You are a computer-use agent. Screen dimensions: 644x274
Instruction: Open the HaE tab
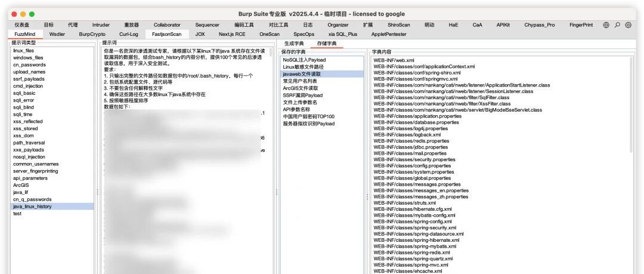(x=453, y=25)
